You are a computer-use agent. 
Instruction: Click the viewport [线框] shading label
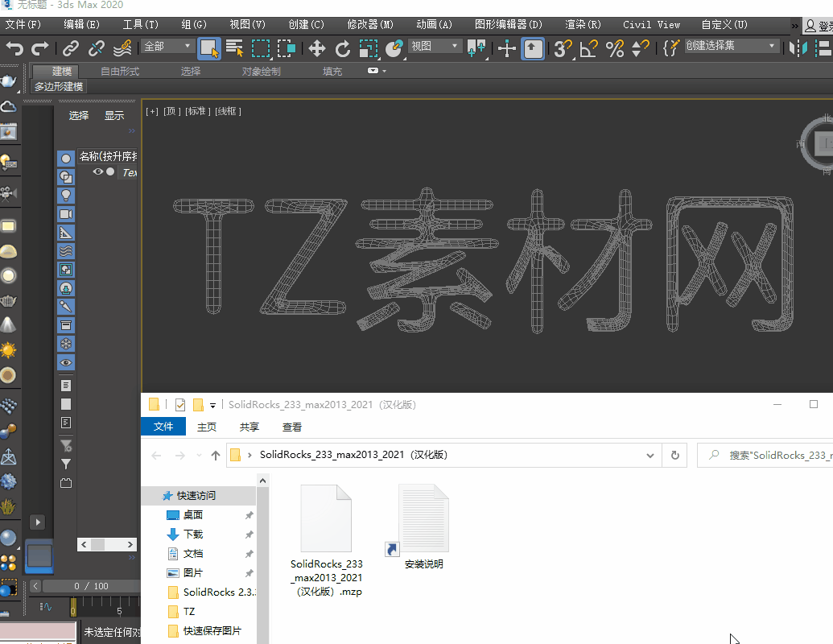[228, 111]
